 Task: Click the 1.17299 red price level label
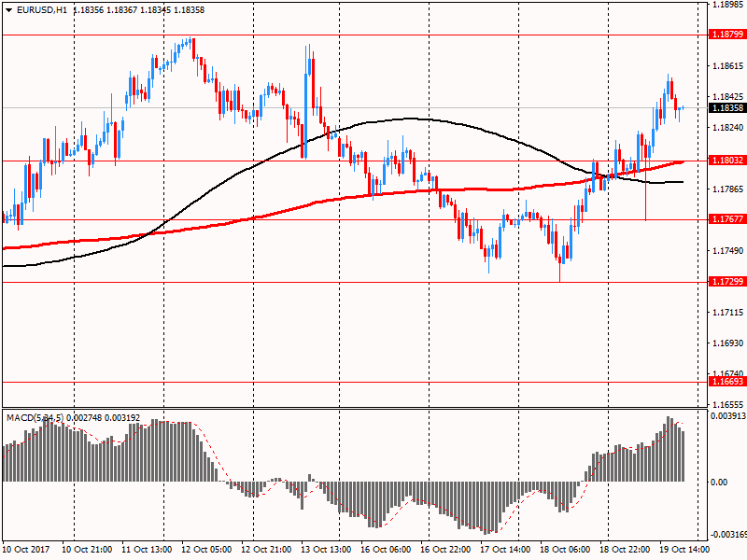pos(727,282)
